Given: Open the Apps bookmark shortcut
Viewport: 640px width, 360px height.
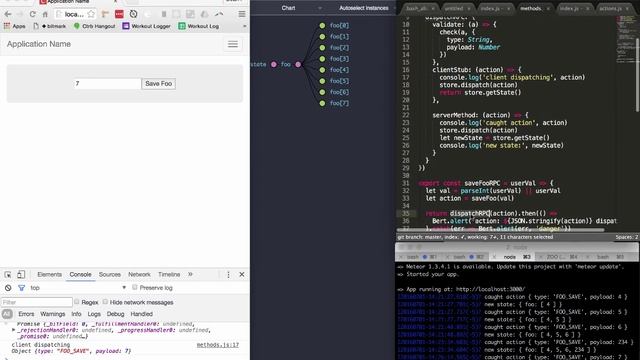Looking at the screenshot, I should [x=14, y=26].
